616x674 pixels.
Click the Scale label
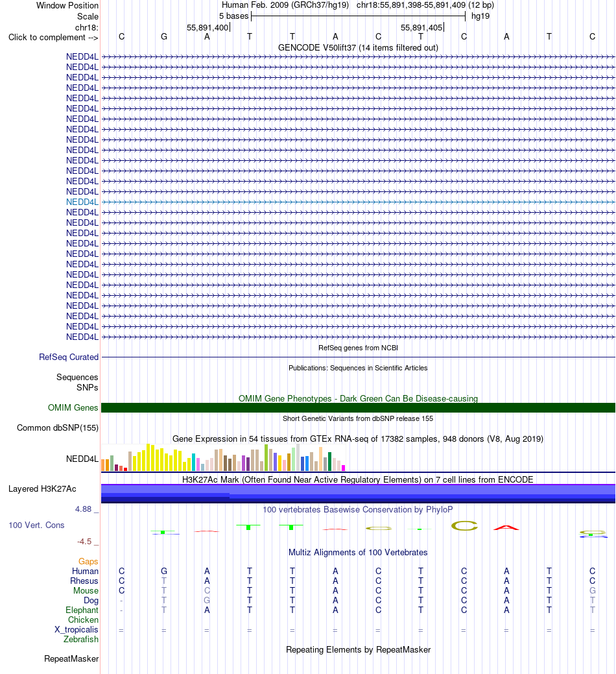88,16
